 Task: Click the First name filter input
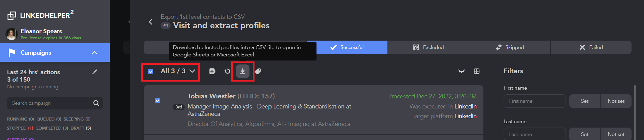point(534,101)
